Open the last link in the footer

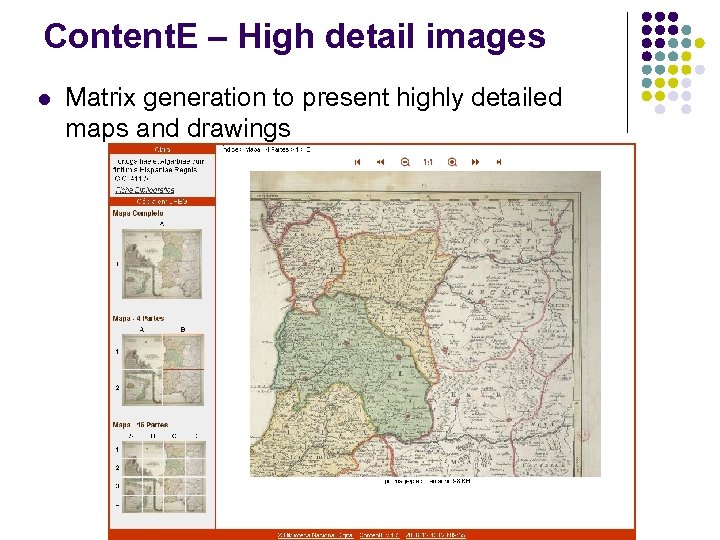pos(435,535)
